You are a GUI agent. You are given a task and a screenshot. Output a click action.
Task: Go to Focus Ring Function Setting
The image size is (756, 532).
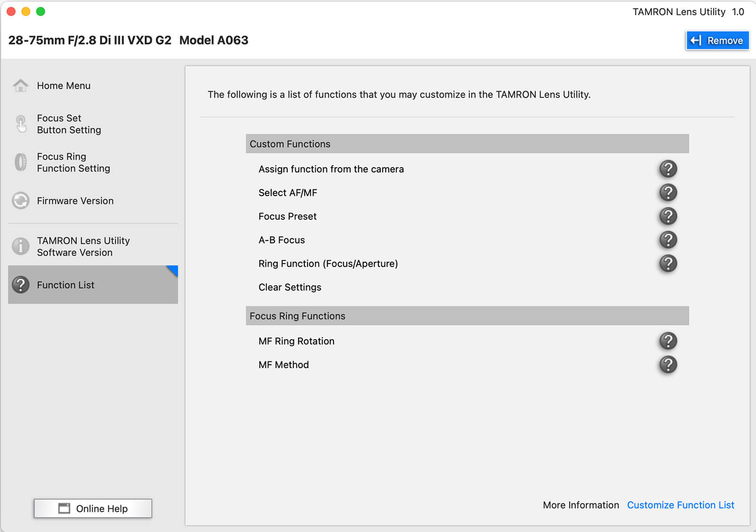pyautogui.click(x=73, y=162)
